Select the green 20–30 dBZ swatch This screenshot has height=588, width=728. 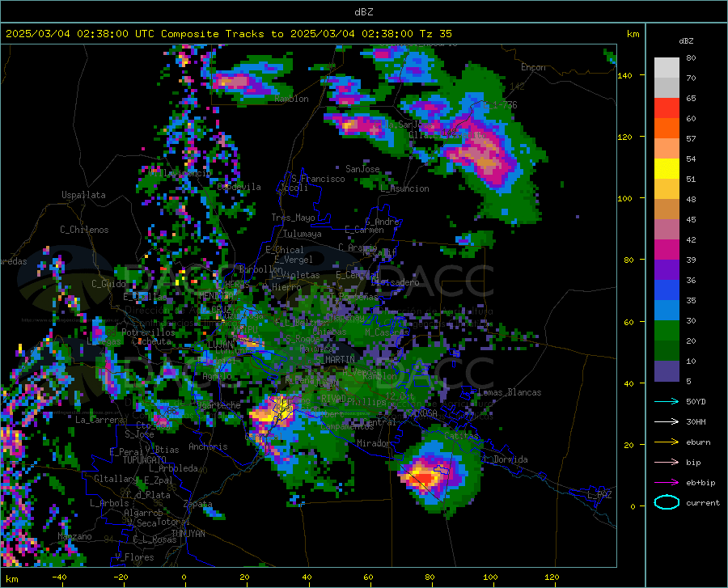[667, 331]
